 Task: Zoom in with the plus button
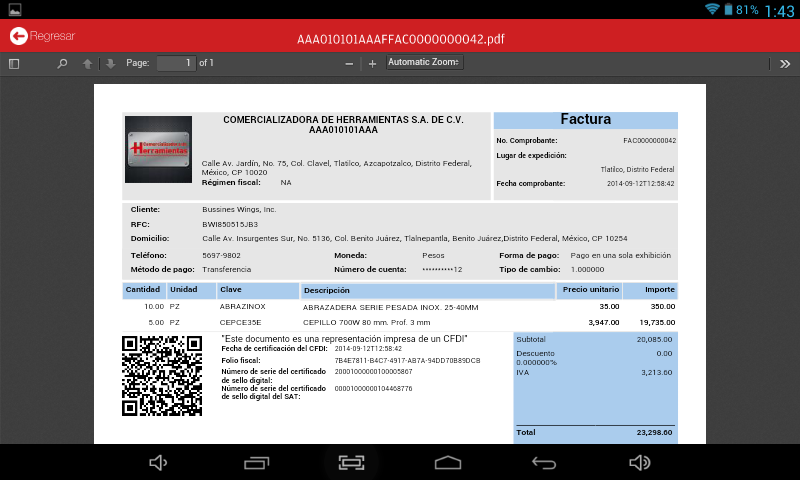pyautogui.click(x=372, y=64)
